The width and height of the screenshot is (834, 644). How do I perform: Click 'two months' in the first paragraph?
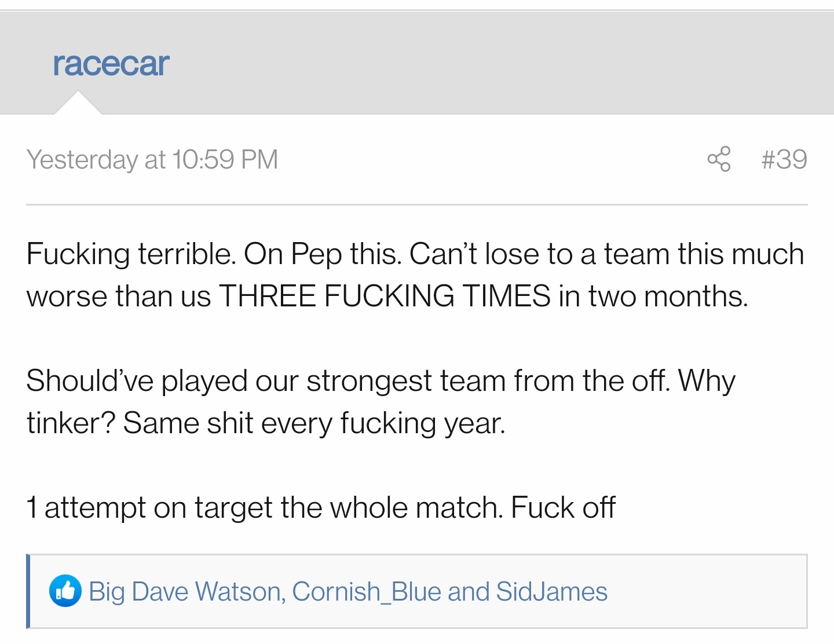(668, 296)
